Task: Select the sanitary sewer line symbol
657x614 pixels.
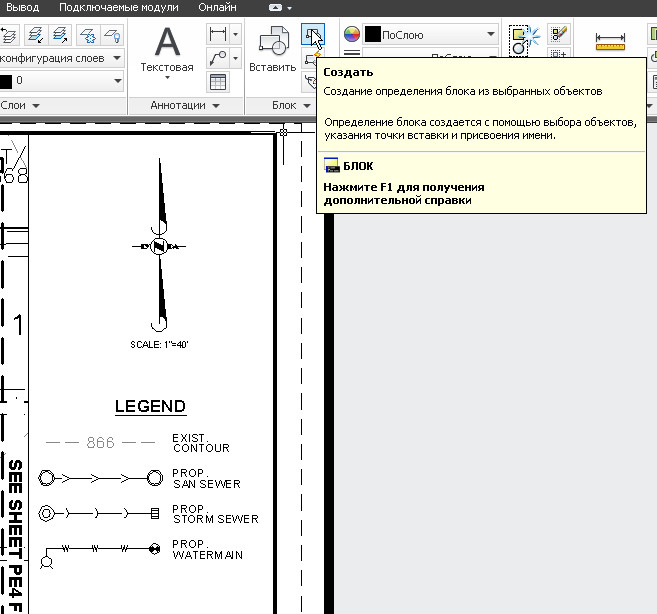Action: 101,478
